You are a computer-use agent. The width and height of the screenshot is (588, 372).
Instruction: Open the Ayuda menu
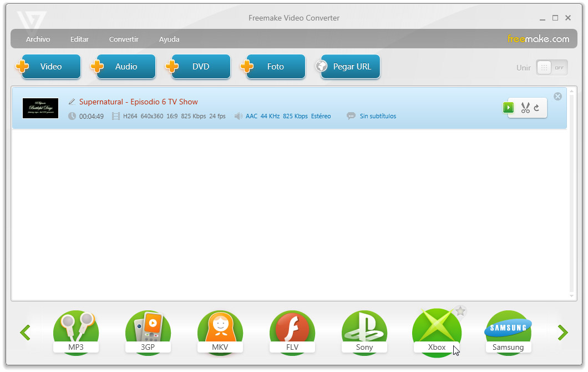point(169,39)
